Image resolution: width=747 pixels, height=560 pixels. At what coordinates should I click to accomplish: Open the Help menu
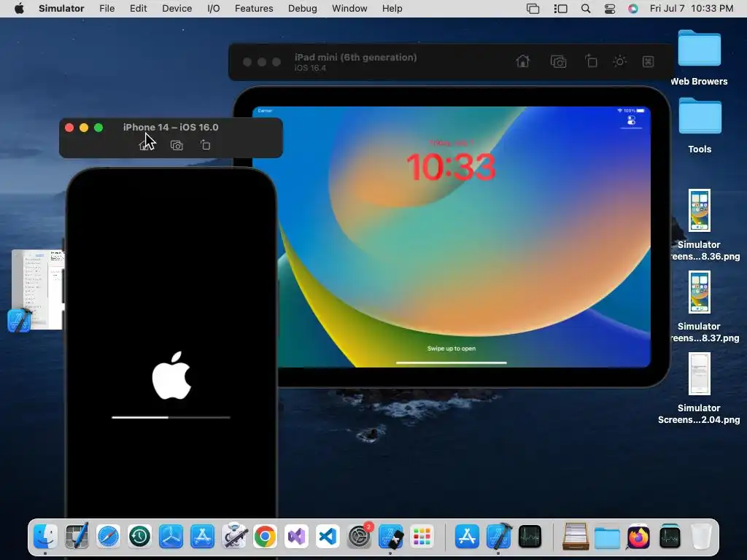[392, 9]
